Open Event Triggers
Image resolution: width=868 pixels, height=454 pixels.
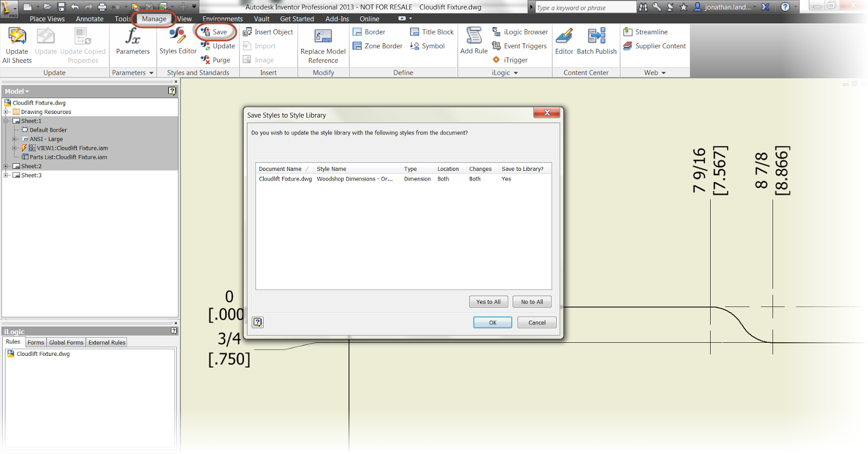[x=519, y=46]
